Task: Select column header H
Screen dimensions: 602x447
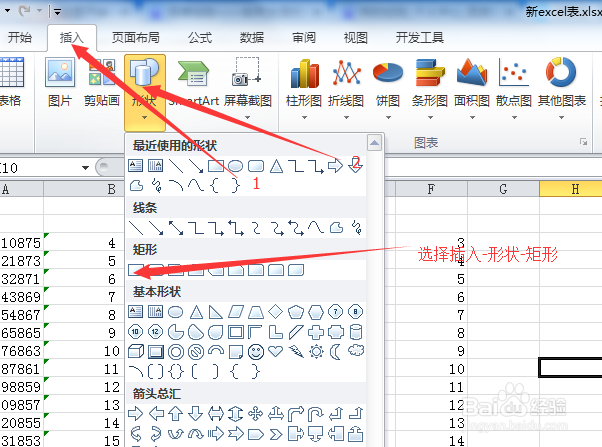Action: pyautogui.click(x=571, y=189)
